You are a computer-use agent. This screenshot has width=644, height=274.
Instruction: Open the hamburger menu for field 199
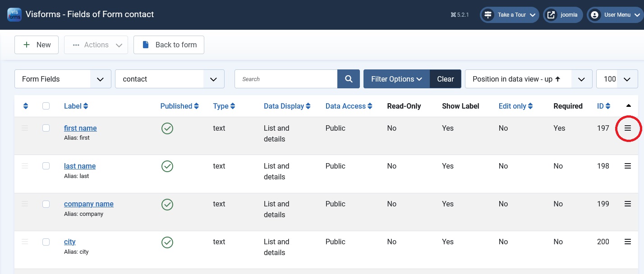click(628, 204)
